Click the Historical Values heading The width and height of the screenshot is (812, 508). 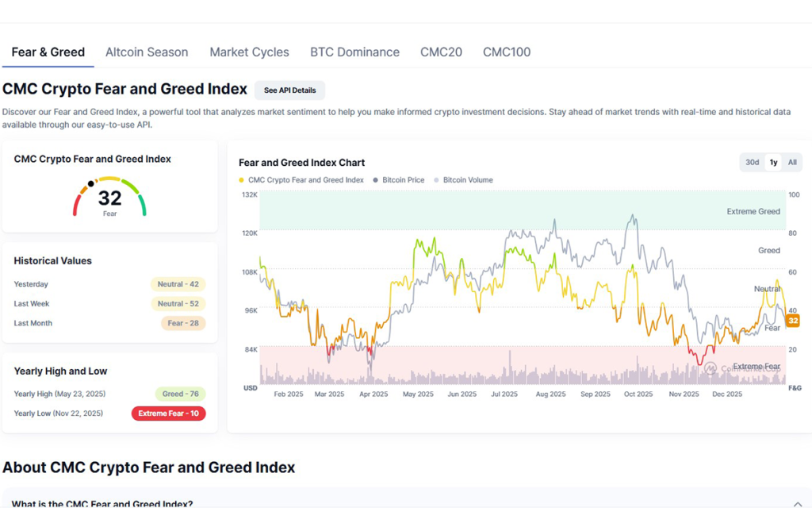pyautogui.click(x=53, y=260)
